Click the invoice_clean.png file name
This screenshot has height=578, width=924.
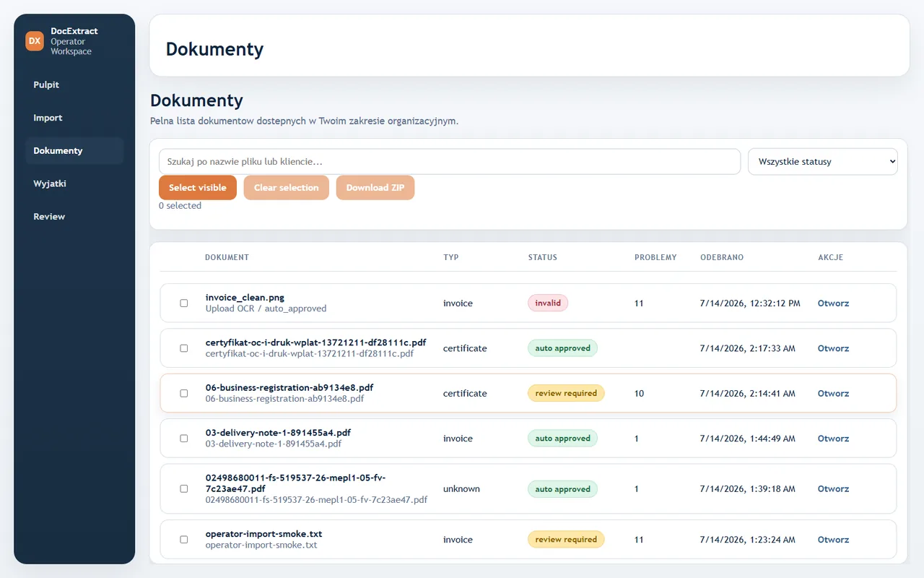(245, 297)
